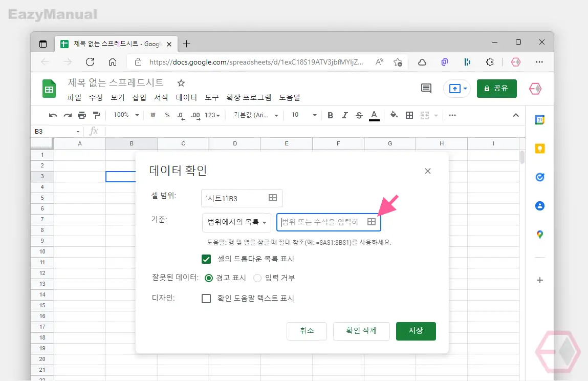Open Google Tasks side panel
Image resolution: width=588 pixels, height=381 pixels.
(539, 177)
